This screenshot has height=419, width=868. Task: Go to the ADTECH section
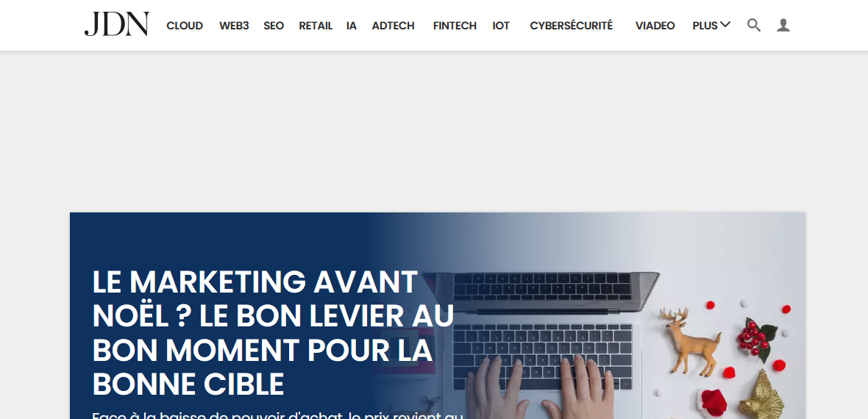(393, 26)
